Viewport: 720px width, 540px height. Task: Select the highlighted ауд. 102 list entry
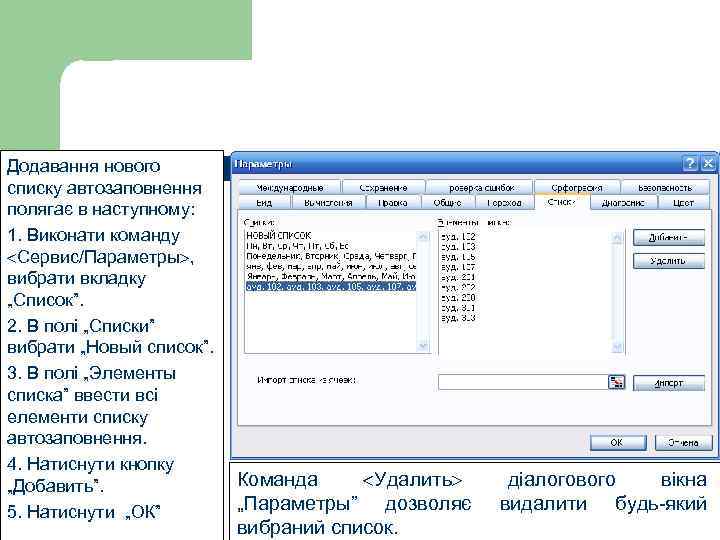click(330, 287)
